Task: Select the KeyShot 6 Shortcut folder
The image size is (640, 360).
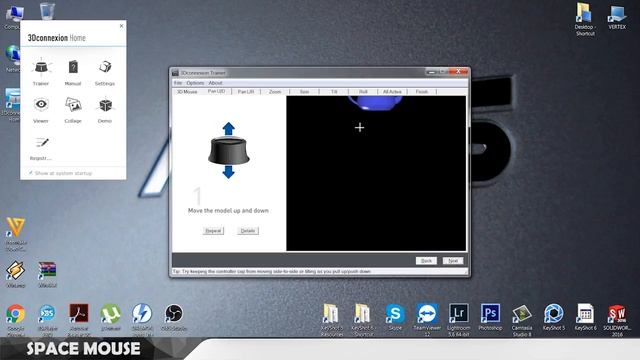Action: point(363,320)
